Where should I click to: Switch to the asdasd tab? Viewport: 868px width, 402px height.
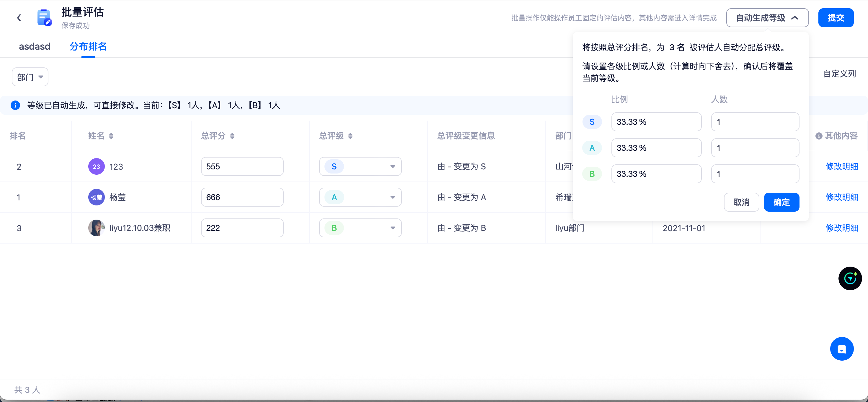[x=35, y=46]
